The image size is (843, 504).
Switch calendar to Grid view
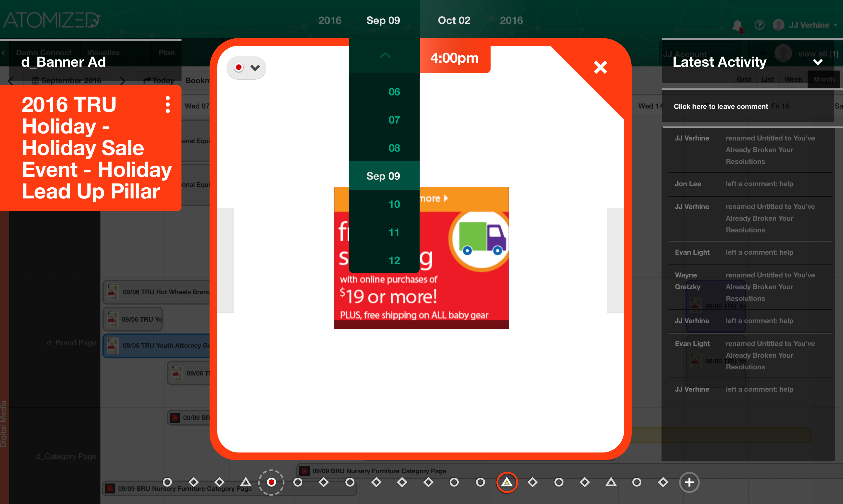tap(744, 79)
